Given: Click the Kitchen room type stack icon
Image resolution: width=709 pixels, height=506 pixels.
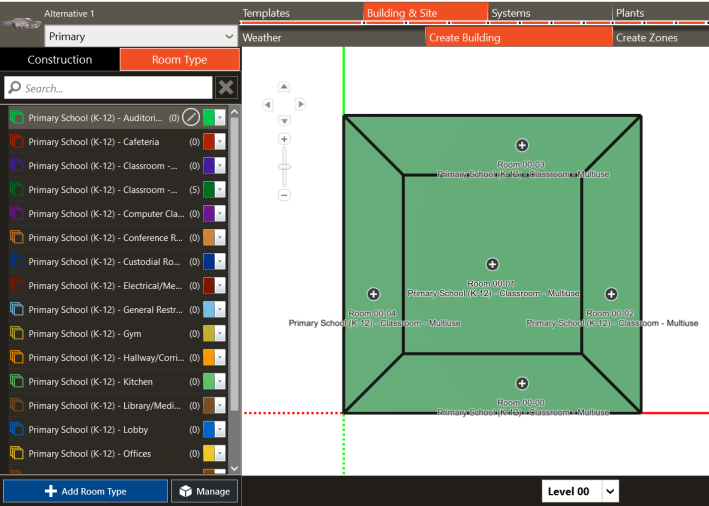Looking at the screenshot, I should tap(17, 381).
